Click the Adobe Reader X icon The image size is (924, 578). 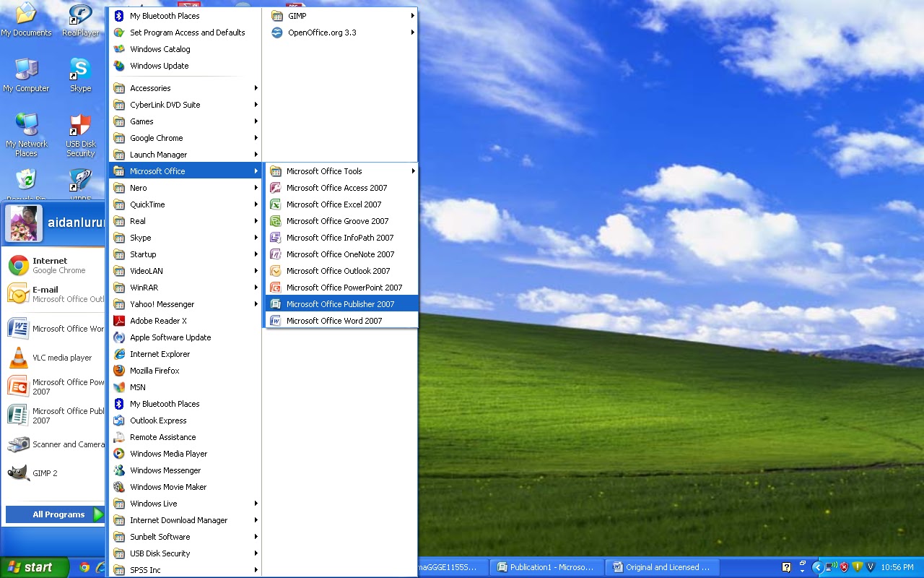119,321
